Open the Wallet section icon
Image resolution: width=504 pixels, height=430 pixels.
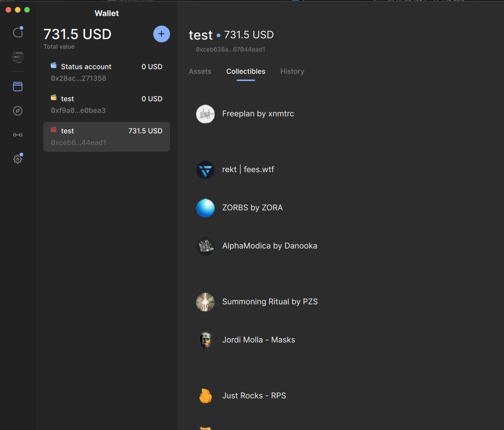18,87
